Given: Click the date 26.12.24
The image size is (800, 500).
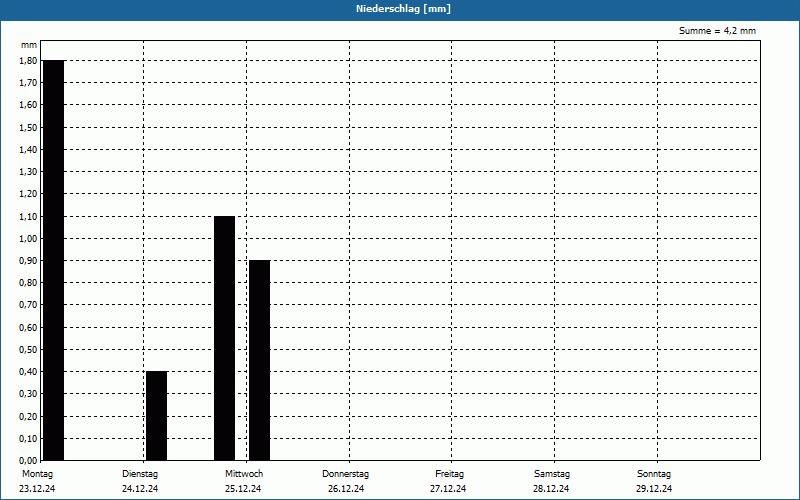Looking at the screenshot, I should pyautogui.click(x=346, y=489).
